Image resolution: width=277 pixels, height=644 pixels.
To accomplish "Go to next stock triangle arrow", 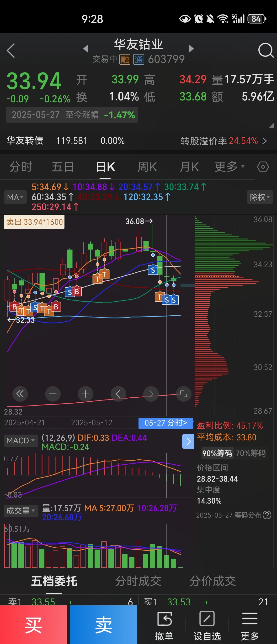I will point(192,48).
